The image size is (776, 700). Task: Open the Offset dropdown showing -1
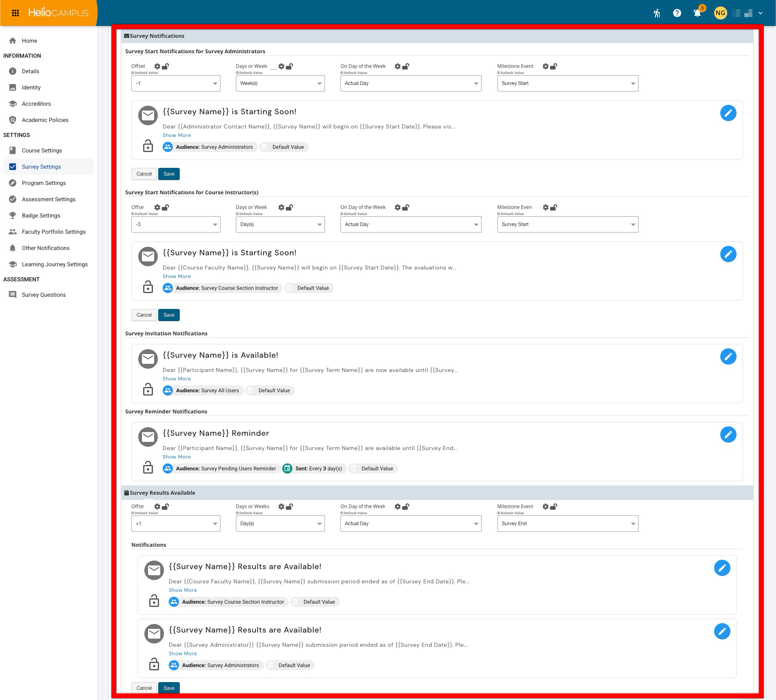(176, 83)
